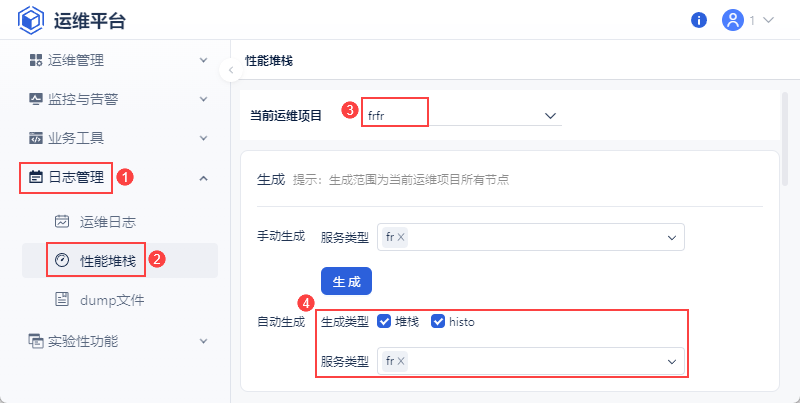Collapse the sidebar with the arrow handle
This screenshot has height=403, width=800.
(231, 70)
